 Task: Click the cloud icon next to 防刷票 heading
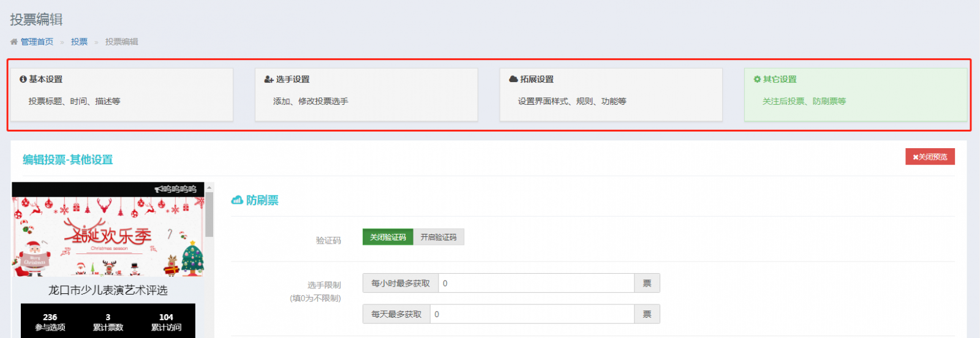pyautogui.click(x=237, y=200)
